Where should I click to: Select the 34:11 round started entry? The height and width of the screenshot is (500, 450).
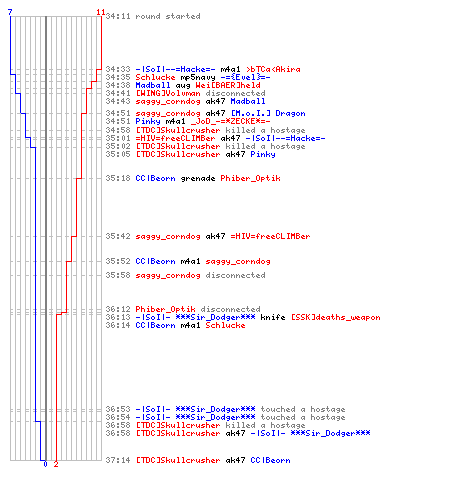tap(153, 16)
